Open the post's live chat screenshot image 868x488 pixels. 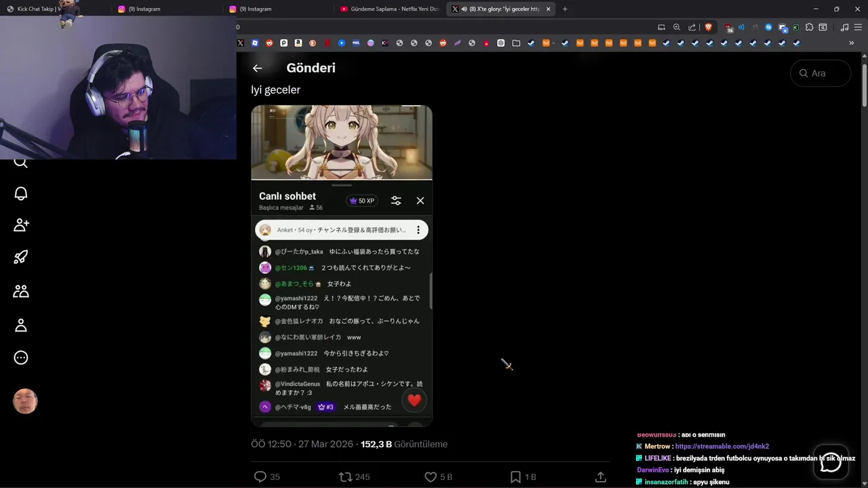point(342,266)
